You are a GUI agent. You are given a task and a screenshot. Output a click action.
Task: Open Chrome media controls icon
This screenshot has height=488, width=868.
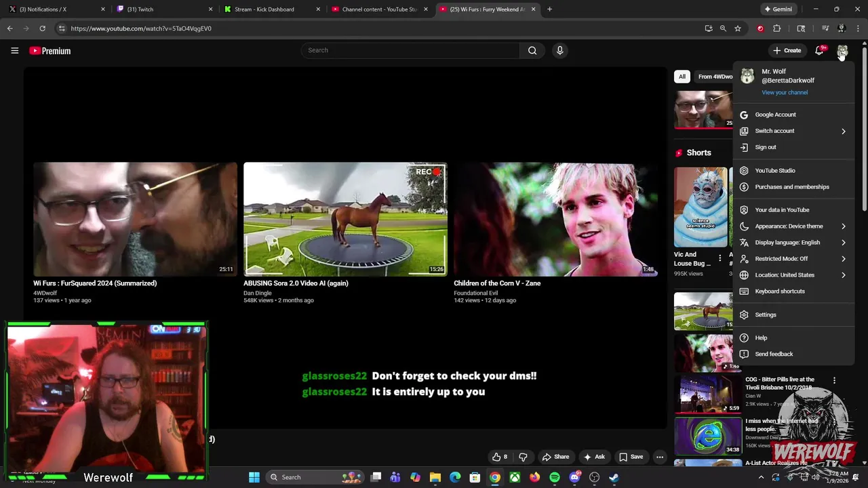tap(825, 28)
